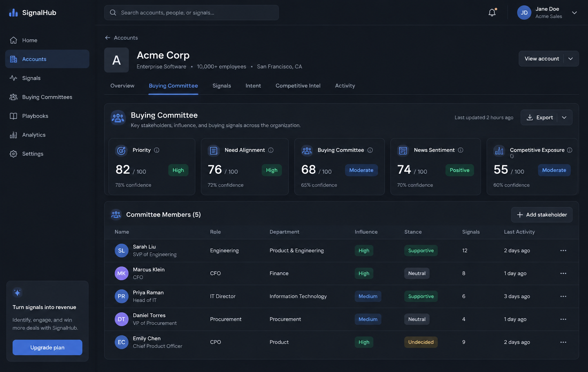This screenshot has height=372, width=588.
Task: Click the View account button
Action: point(541,59)
